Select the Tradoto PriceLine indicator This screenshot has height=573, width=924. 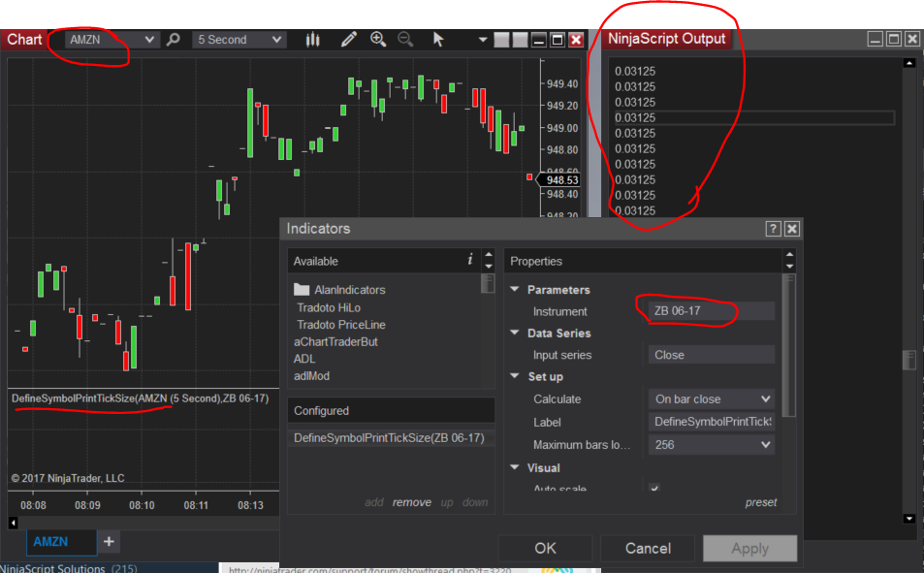(340, 325)
